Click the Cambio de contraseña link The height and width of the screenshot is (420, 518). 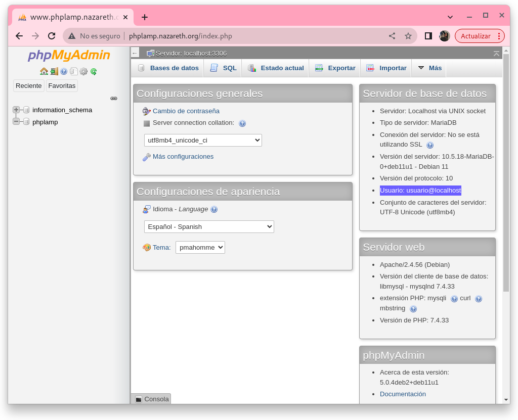(186, 111)
